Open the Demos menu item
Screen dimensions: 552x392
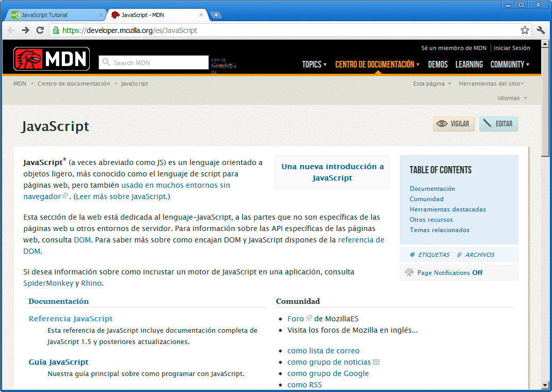[x=437, y=64]
